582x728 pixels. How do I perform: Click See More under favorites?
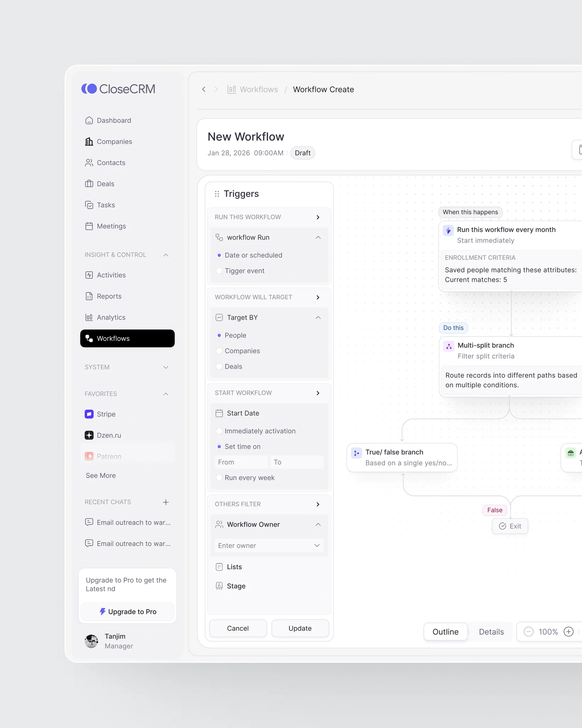point(101,476)
